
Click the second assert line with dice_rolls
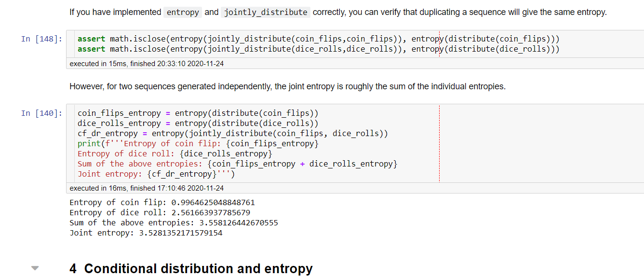click(x=318, y=49)
